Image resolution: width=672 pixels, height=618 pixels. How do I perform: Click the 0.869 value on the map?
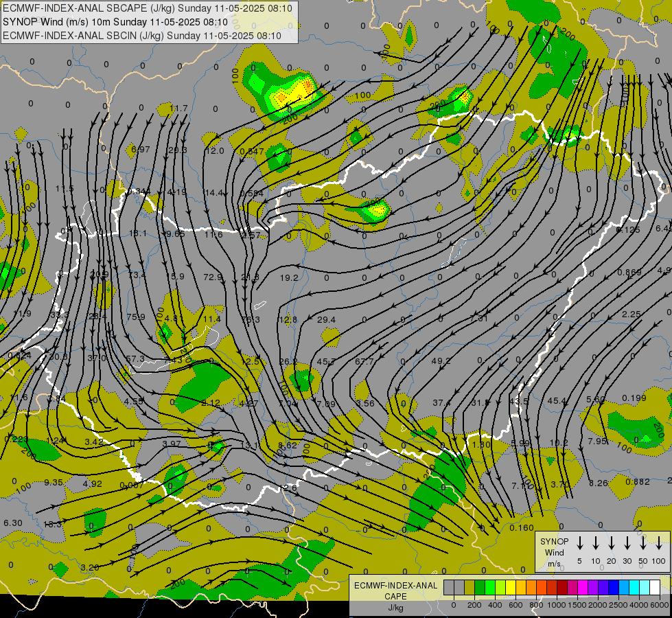629,273
